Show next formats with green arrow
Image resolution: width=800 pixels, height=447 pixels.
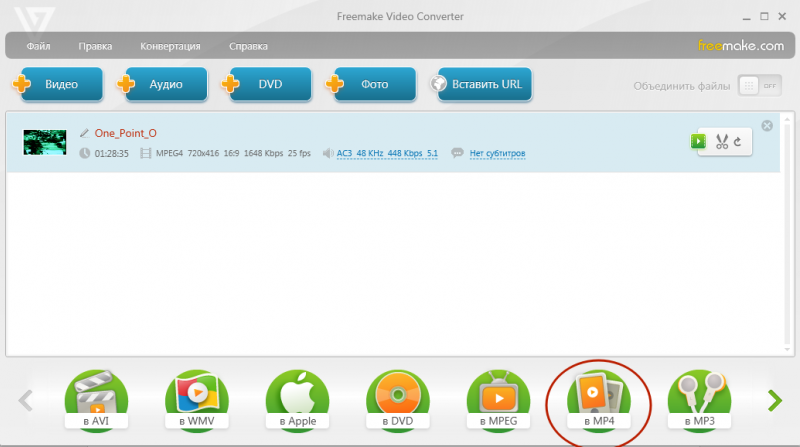pos(774,401)
